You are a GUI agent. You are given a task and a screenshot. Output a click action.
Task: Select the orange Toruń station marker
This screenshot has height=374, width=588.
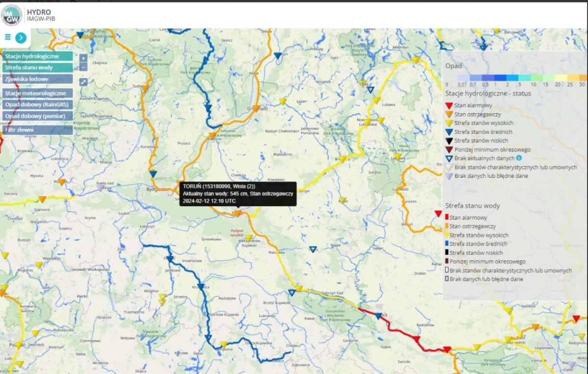coord(238,213)
